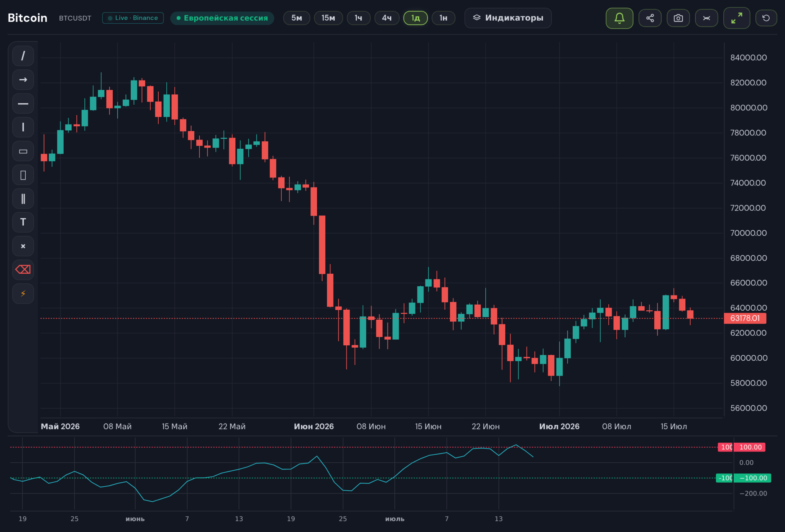Open the price alert bell

(619, 18)
